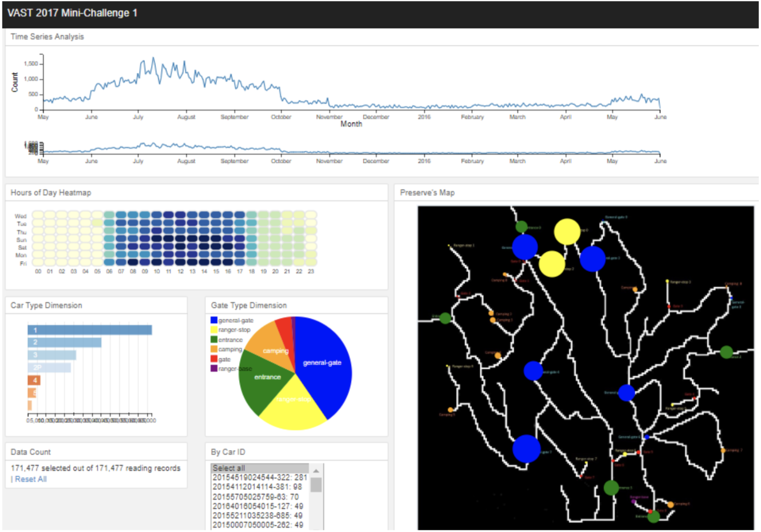
Task: Click the car ID list scrollbar thumb
Action: (x=316, y=485)
